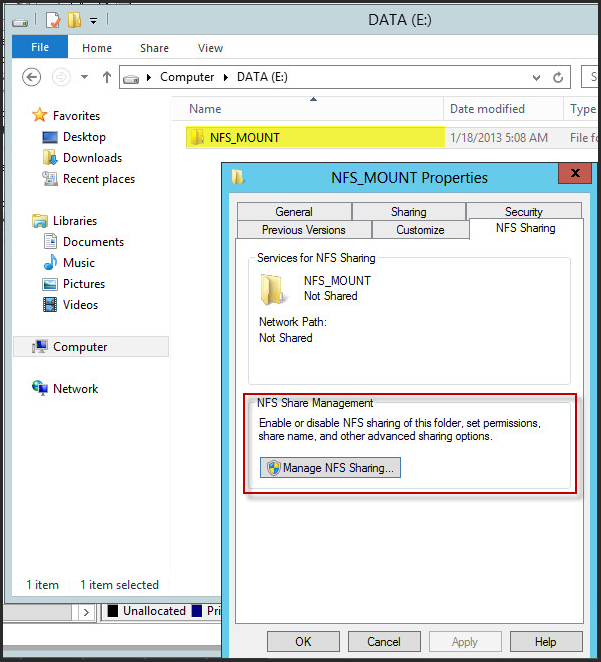The image size is (601, 662).
Task: Click Computer in the address bar
Action: [187, 77]
